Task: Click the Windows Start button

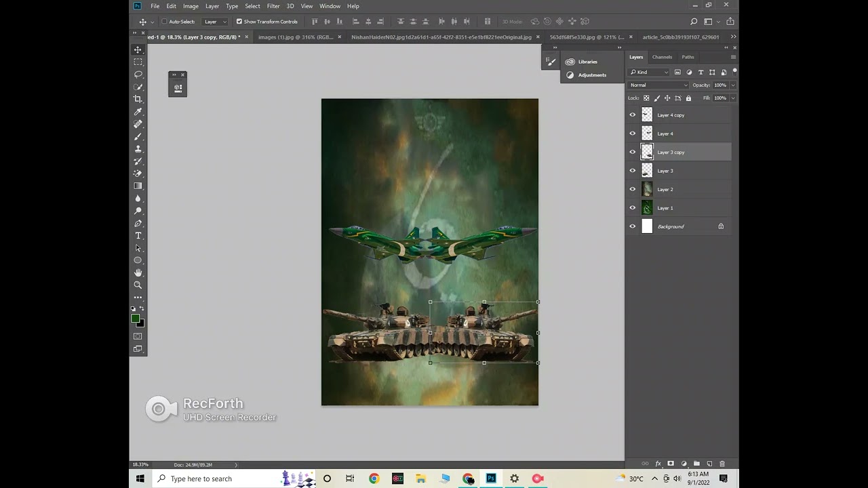Action: pos(140,479)
